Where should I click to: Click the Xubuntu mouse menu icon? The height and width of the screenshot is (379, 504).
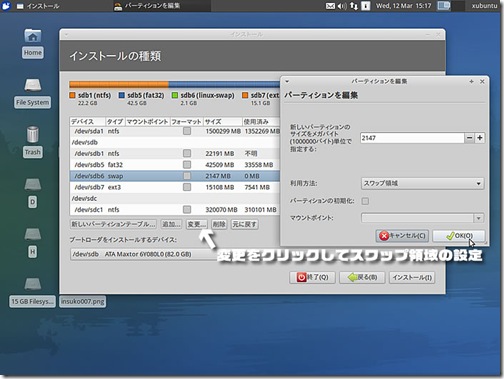tap(6, 6)
